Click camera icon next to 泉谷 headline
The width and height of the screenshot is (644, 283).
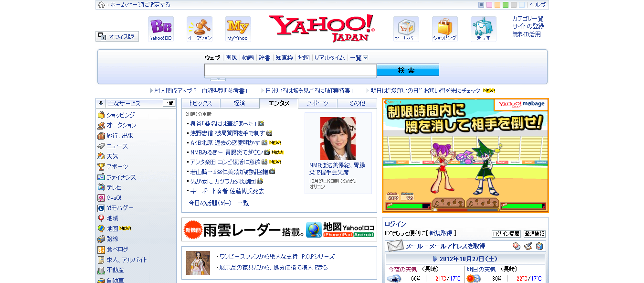click(x=261, y=123)
